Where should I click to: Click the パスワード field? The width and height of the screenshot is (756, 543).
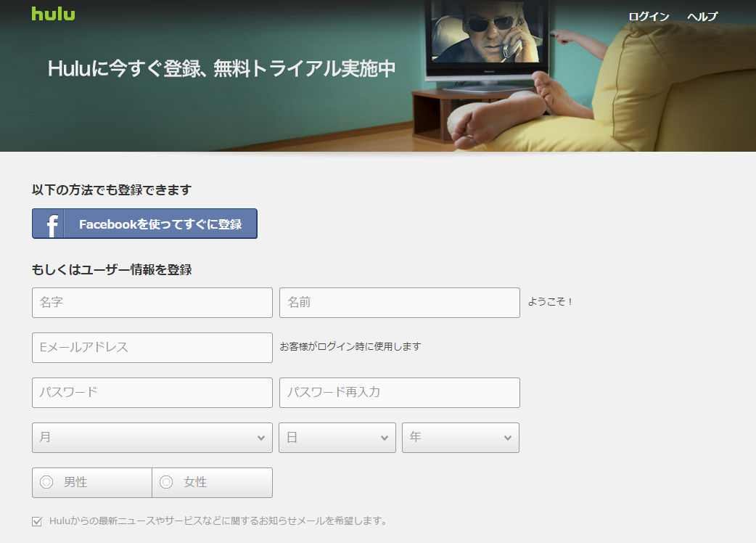152,393
